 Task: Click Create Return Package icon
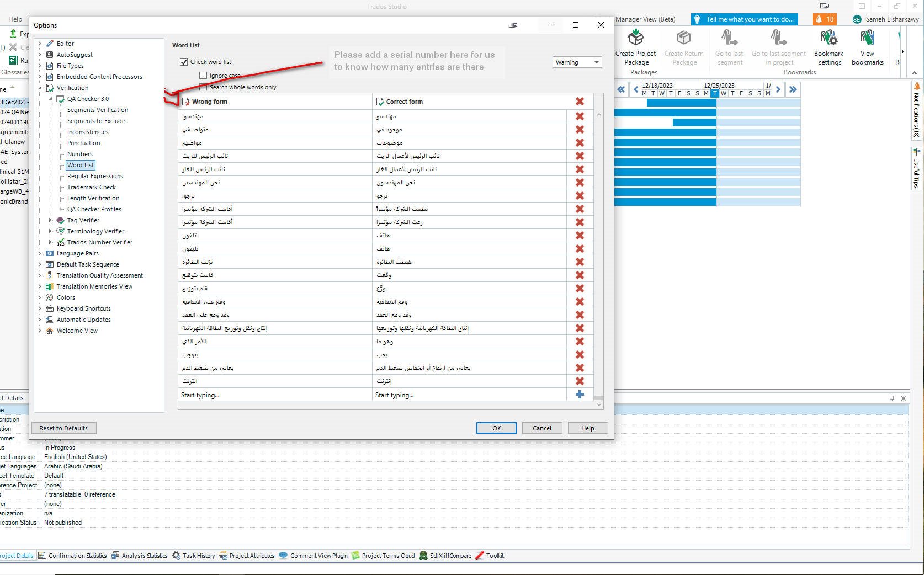click(684, 37)
